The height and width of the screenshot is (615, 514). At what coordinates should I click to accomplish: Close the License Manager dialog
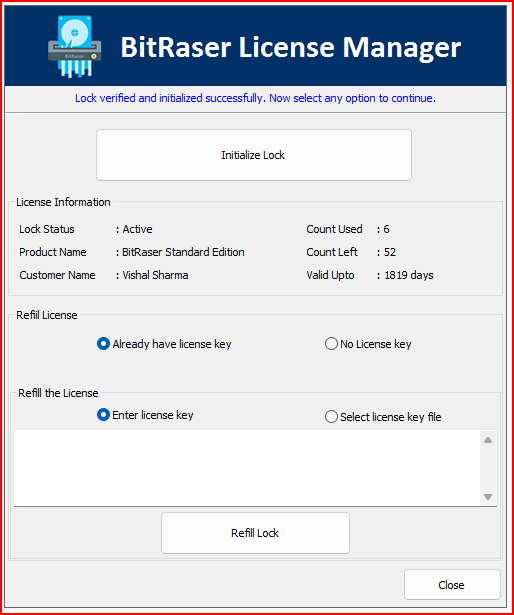point(452,585)
